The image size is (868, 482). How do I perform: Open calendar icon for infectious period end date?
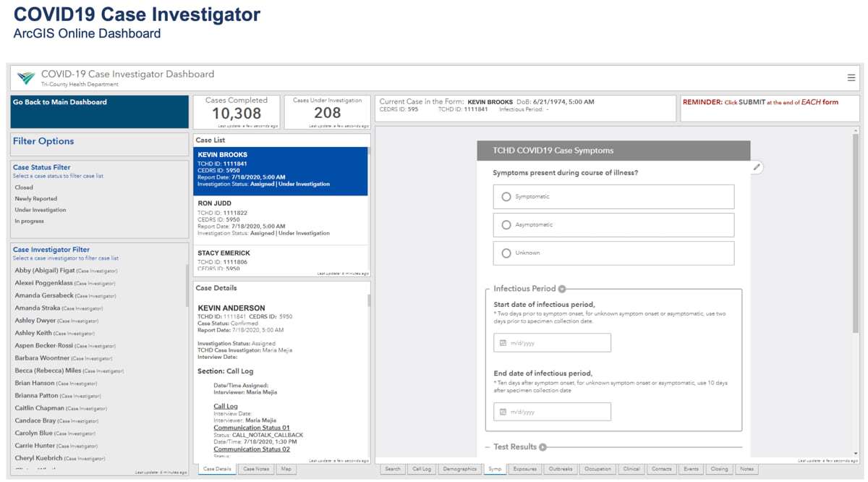503,412
